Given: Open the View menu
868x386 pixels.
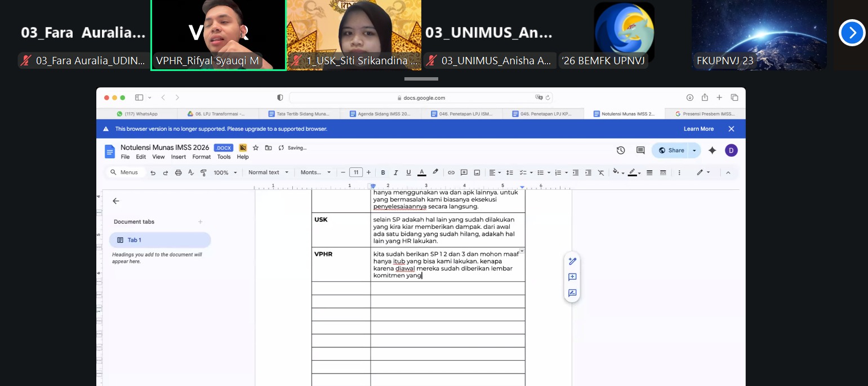Looking at the screenshot, I should tap(158, 157).
